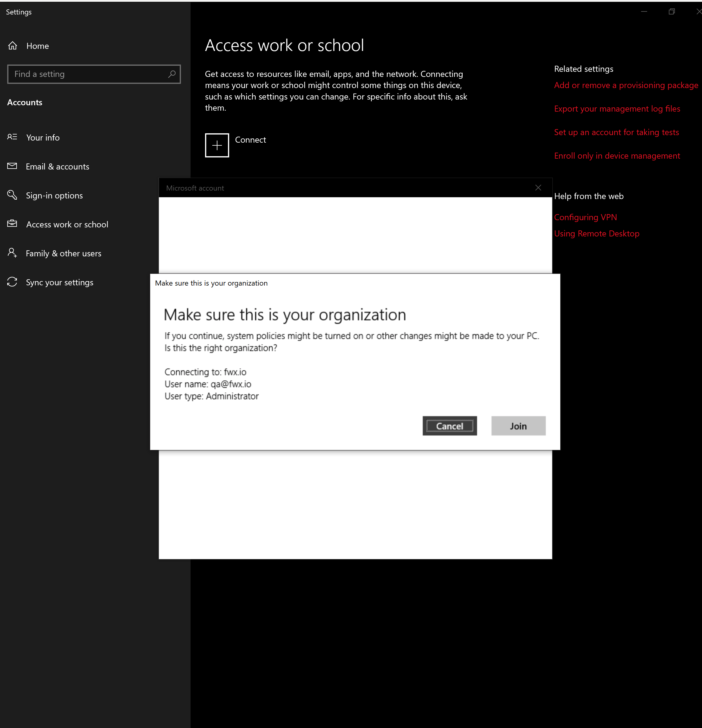This screenshot has width=702, height=728.
Task: Open Your info account settings
Action: (x=43, y=138)
